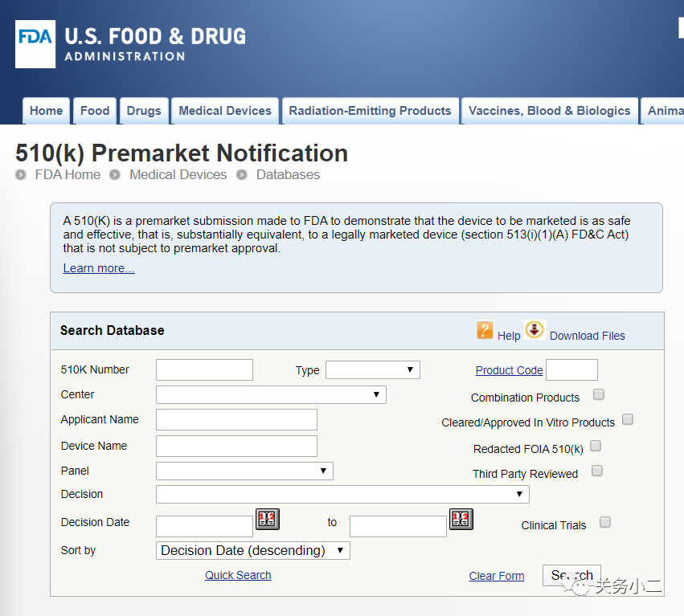
Task: Open the Center dropdown list
Action: coord(271,395)
